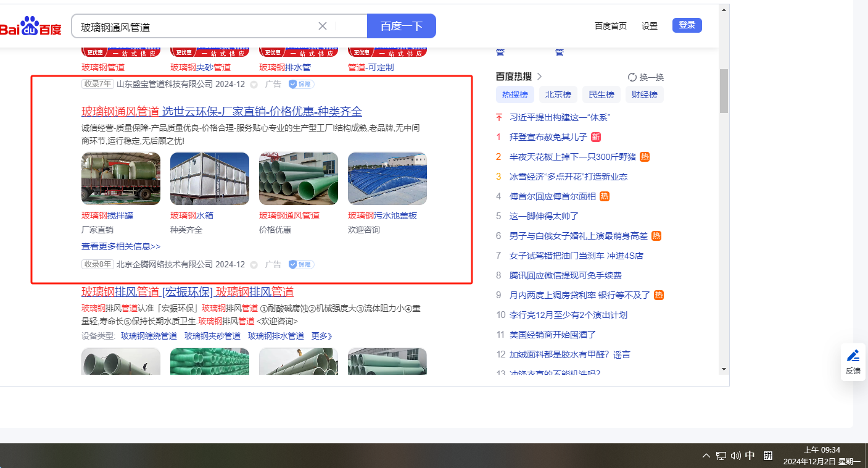Switch to the 财经榜 tab
This screenshot has height=468, width=868.
645,94
